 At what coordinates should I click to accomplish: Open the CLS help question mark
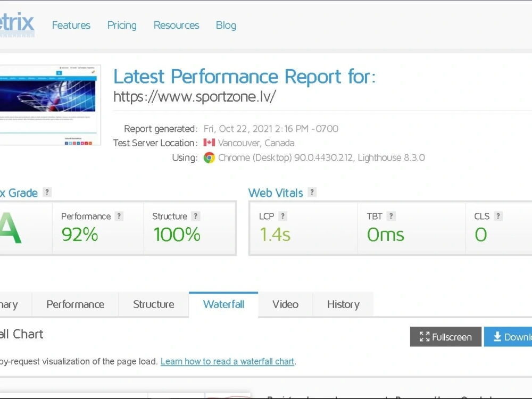click(x=498, y=216)
